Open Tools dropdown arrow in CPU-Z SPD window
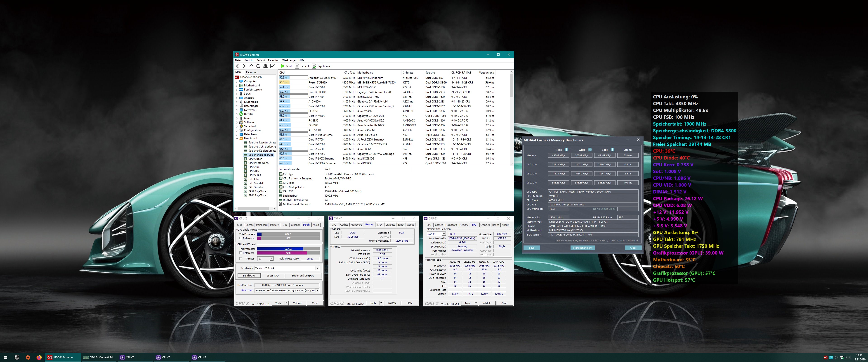The height and width of the screenshot is (362, 868). tap(476, 303)
